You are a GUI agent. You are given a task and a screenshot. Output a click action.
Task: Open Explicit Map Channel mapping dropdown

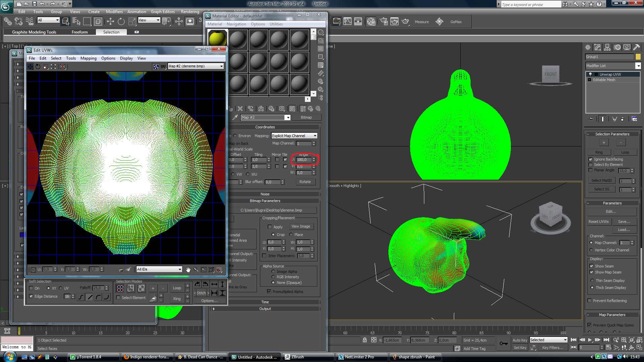click(294, 136)
